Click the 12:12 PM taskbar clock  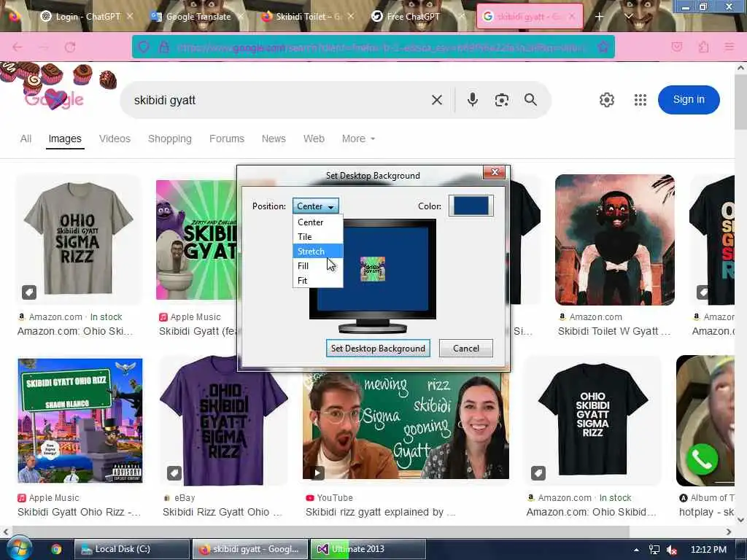pos(708,549)
